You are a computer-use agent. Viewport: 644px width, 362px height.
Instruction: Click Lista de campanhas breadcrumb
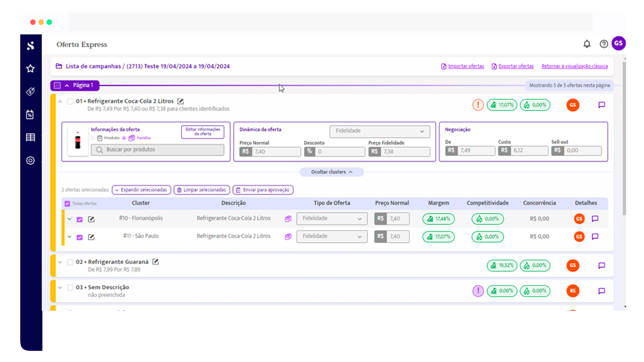point(93,66)
